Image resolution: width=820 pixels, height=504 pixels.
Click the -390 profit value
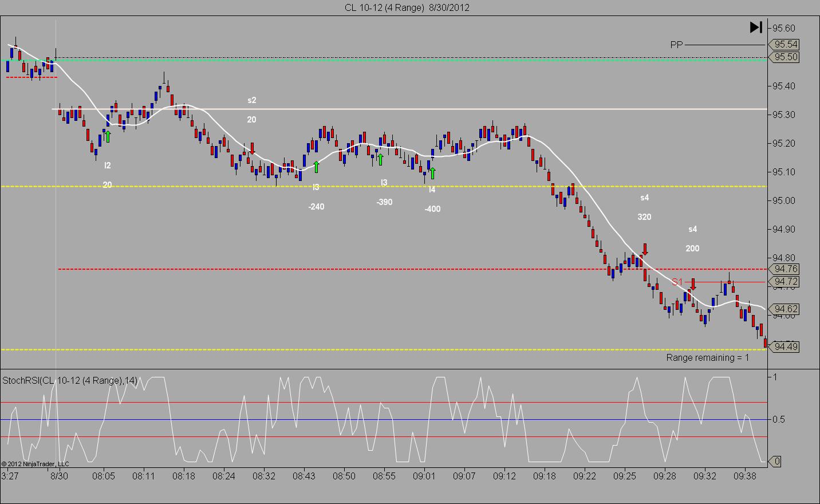pyautogui.click(x=384, y=202)
